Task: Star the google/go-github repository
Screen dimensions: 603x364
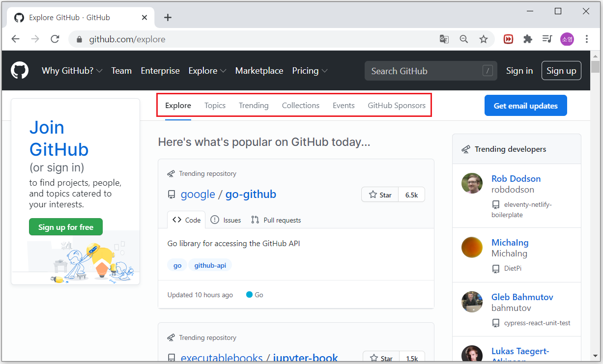Action: click(380, 195)
